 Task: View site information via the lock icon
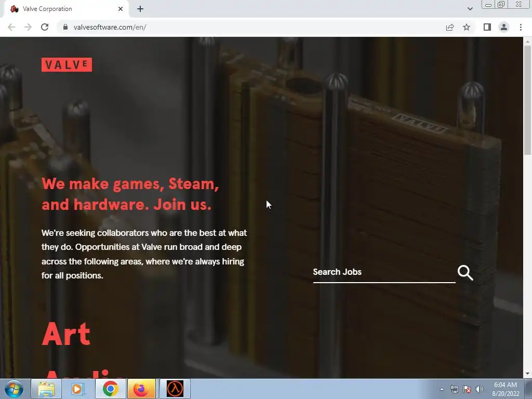65,27
